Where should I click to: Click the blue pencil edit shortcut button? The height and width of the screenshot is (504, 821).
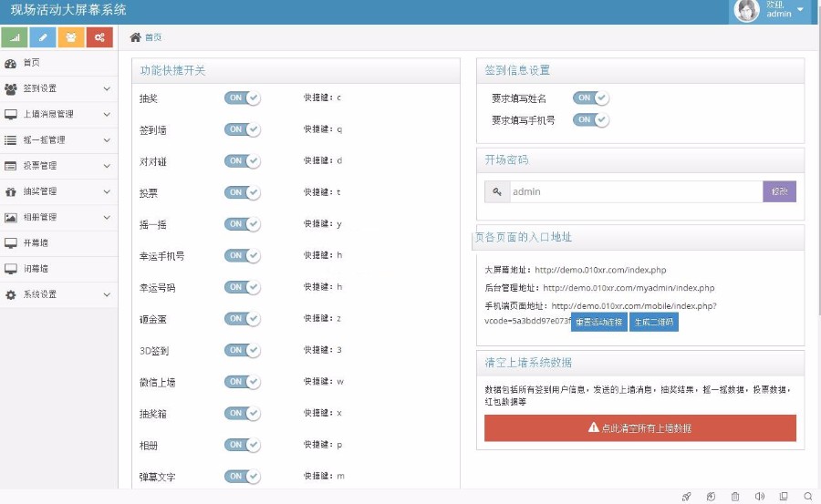pyautogui.click(x=43, y=37)
